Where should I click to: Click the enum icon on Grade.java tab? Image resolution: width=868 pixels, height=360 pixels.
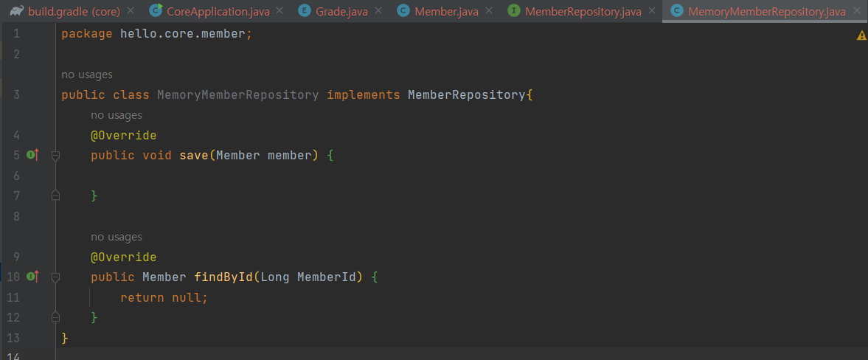[x=304, y=10]
